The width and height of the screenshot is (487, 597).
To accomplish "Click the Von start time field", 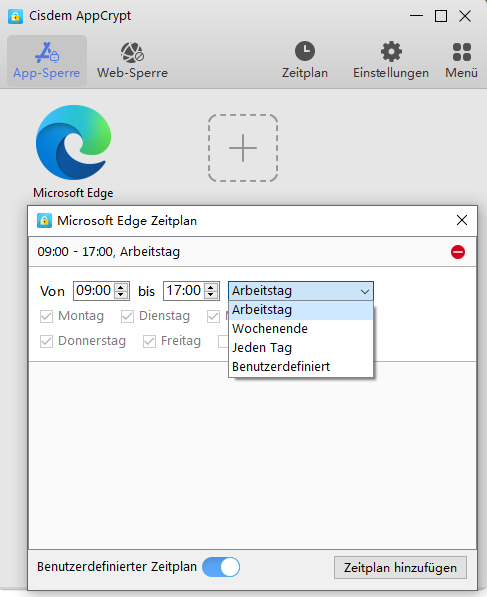I will [94, 291].
